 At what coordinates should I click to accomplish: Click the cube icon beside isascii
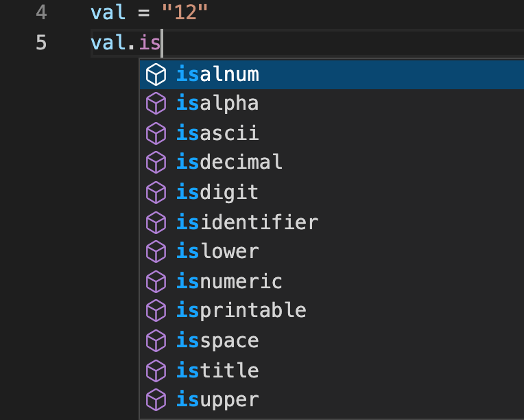click(156, 133)
